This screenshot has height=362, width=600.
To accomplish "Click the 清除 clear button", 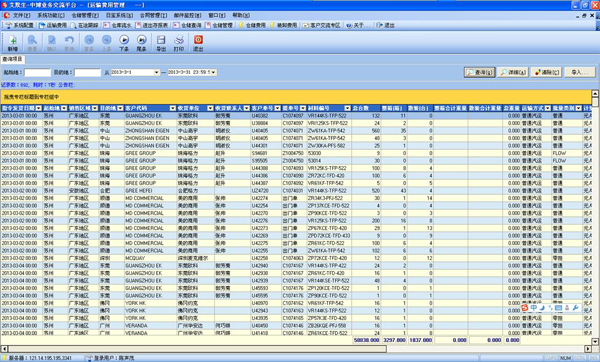I will (x=546, y=72).
